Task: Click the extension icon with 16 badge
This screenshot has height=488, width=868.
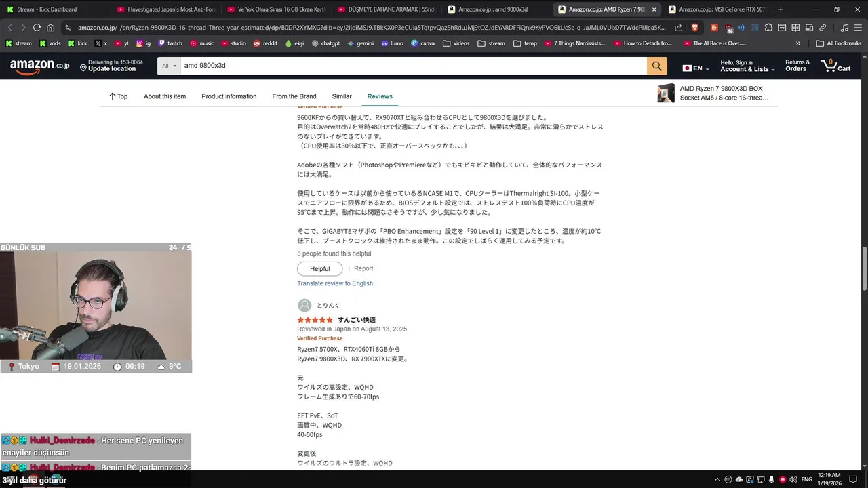Action: pyautogui.click(x=728, y=28)
